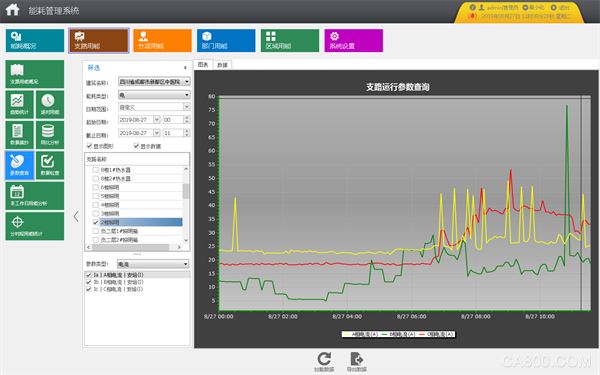Screen dimensions: 600x375
Task: Collapse the filter panel left chevron
Action: tap(76, 217)
